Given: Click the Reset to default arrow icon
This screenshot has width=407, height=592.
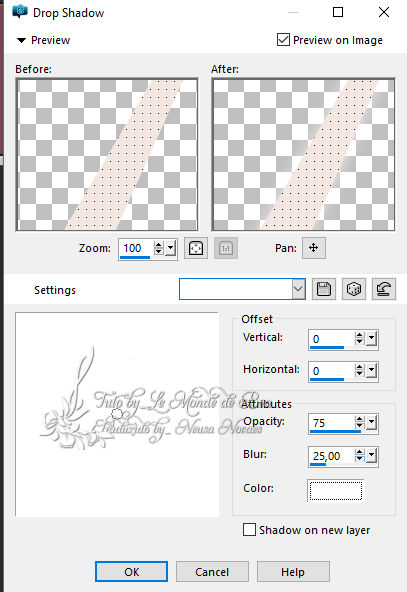Looking at the screenshot, I should point(384,290).
